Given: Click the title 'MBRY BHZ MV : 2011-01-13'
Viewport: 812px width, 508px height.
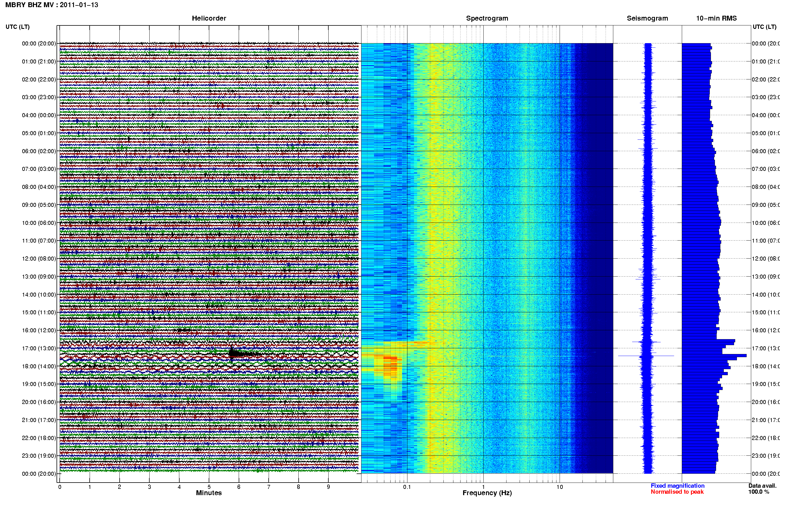Looking at the screenshot, I should click(52, 5).
